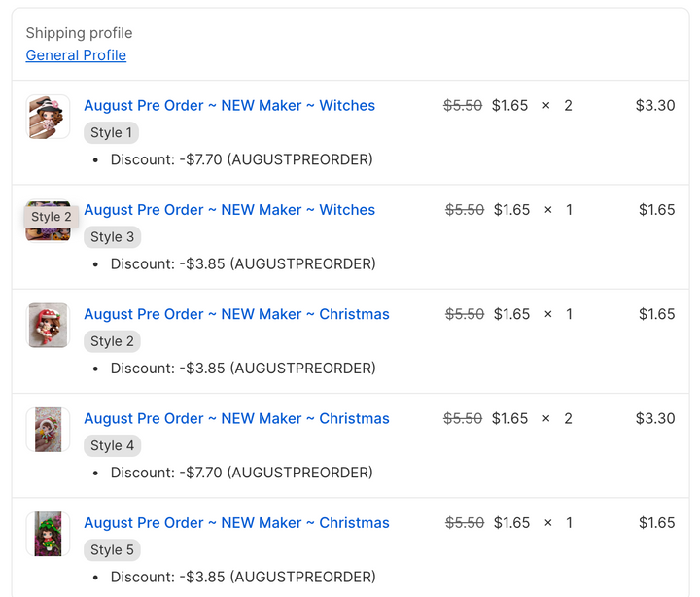
Task: Click the Christmas Style 2 product thumbnail
Action: [48, 325]
